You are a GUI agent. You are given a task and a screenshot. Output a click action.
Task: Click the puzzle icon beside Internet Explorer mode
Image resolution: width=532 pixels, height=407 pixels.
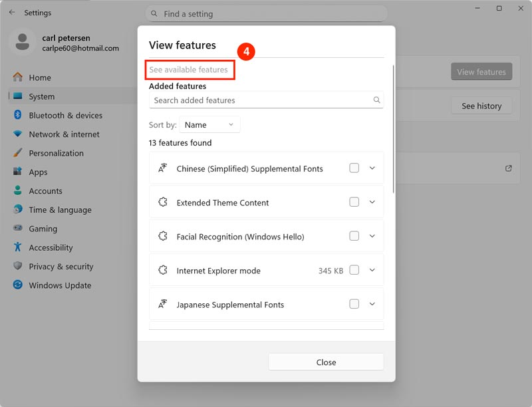pyautogui.click(x=162, y=271)
